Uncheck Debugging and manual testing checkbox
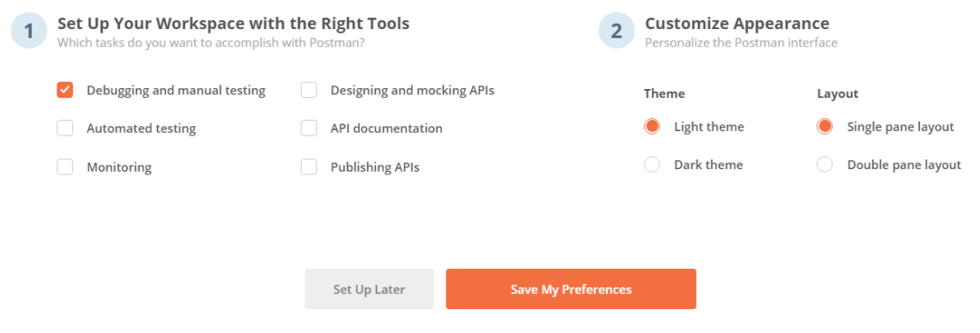980x333 pixels. pos(65,90)
